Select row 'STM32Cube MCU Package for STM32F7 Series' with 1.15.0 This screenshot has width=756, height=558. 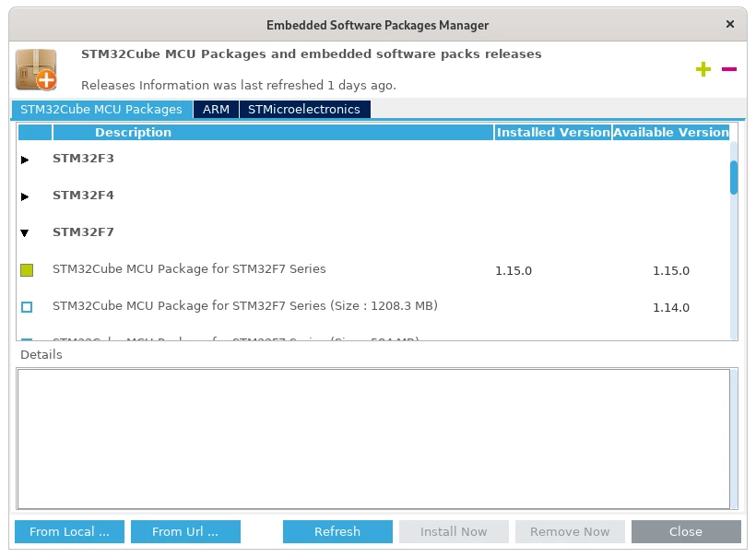point(189,268)
